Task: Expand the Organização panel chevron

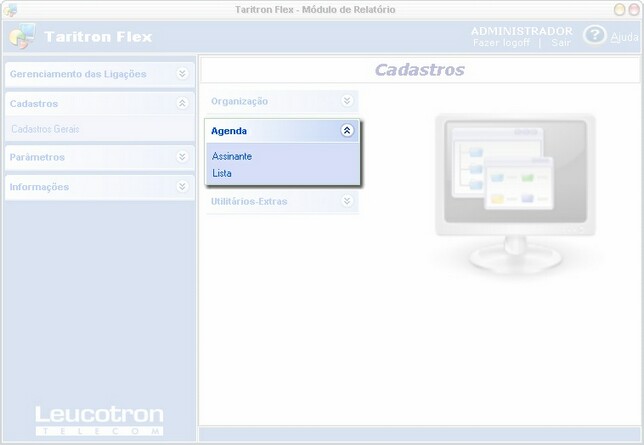Action: point(347,101)
